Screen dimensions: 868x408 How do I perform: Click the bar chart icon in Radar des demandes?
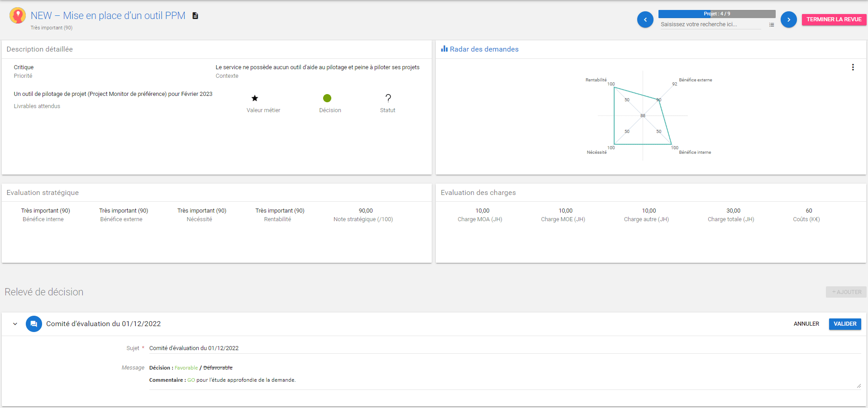(x=444, y=49)
